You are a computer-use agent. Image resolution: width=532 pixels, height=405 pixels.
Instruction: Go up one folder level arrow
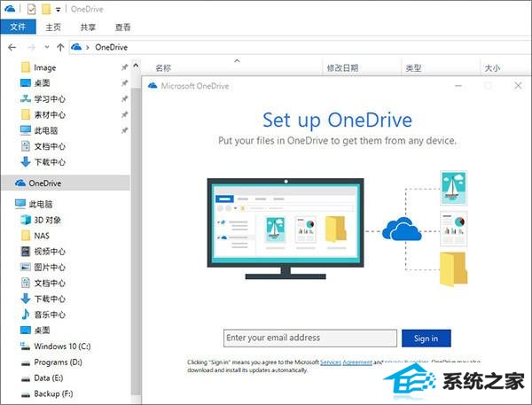tap(60, 48)
